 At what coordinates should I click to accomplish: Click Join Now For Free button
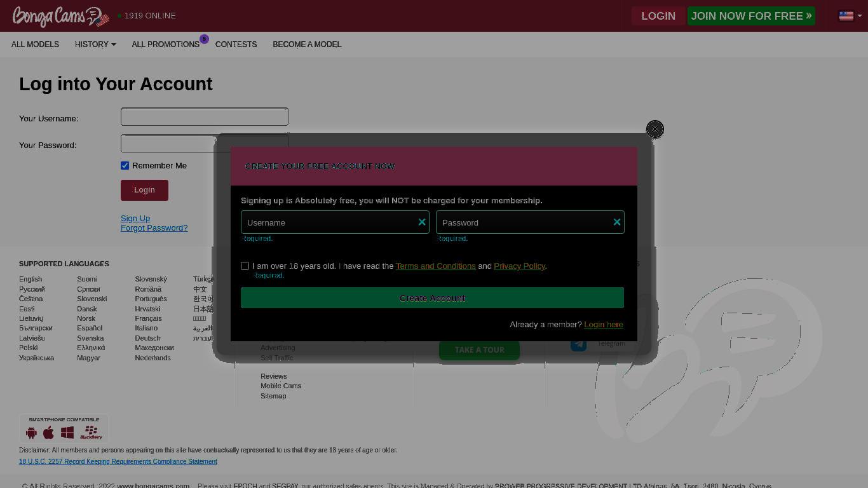click(751, 16)
